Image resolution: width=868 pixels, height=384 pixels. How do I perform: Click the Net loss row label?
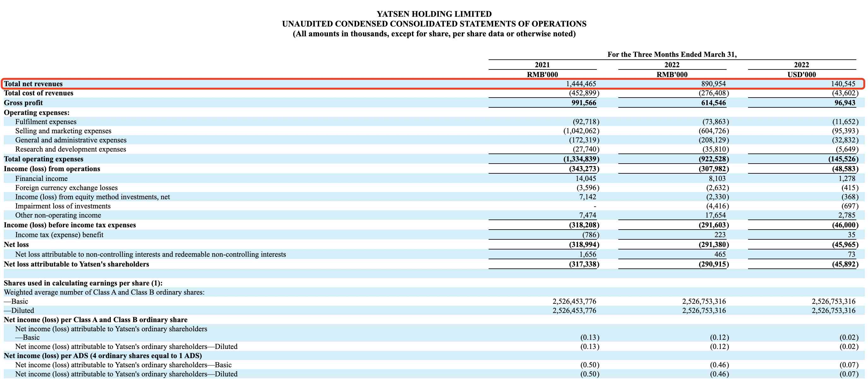[x=16, y=244]
